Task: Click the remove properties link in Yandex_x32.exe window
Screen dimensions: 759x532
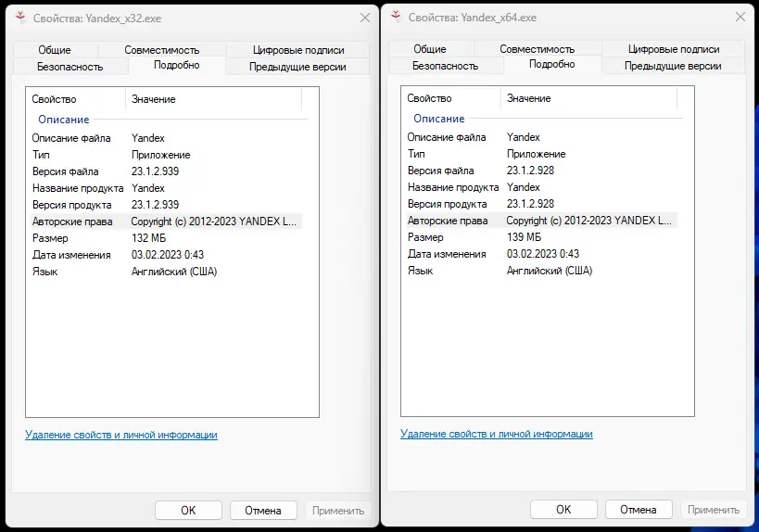Action: pyautogui.click(x=121, y=435)
